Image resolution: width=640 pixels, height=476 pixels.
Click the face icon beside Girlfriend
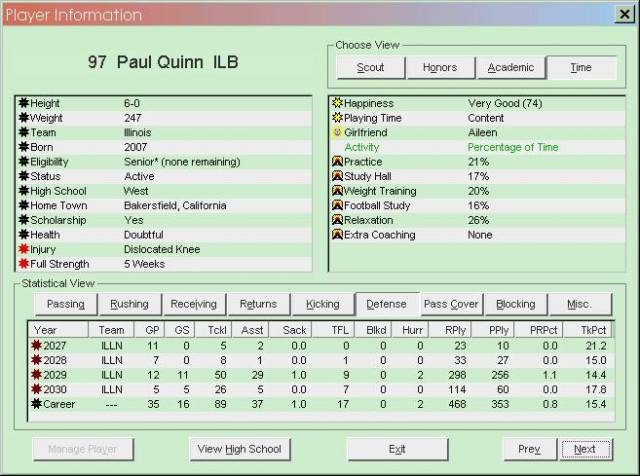pyautogui.click(x=337, y=132)
